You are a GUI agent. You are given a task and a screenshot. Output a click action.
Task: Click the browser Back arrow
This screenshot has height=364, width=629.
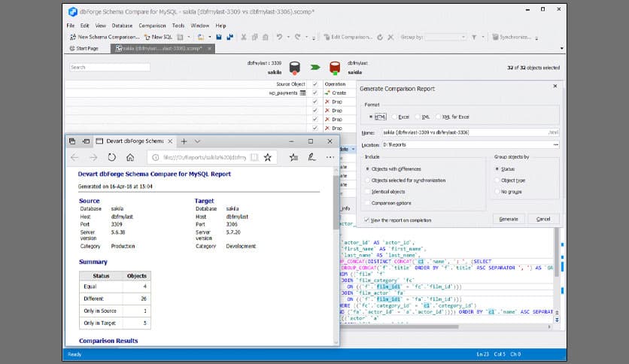pyautogui.click(x=74, y=157)
